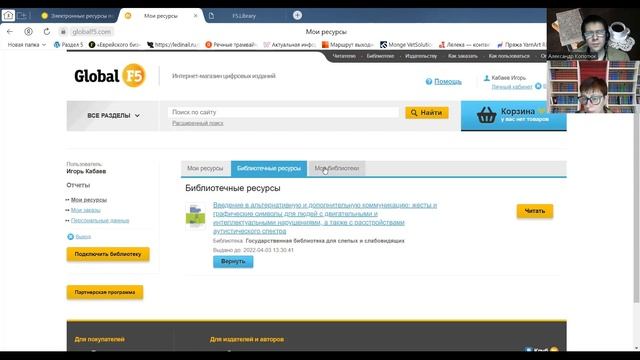Click the 'Поиск по сайту' search field

(283, 112)
